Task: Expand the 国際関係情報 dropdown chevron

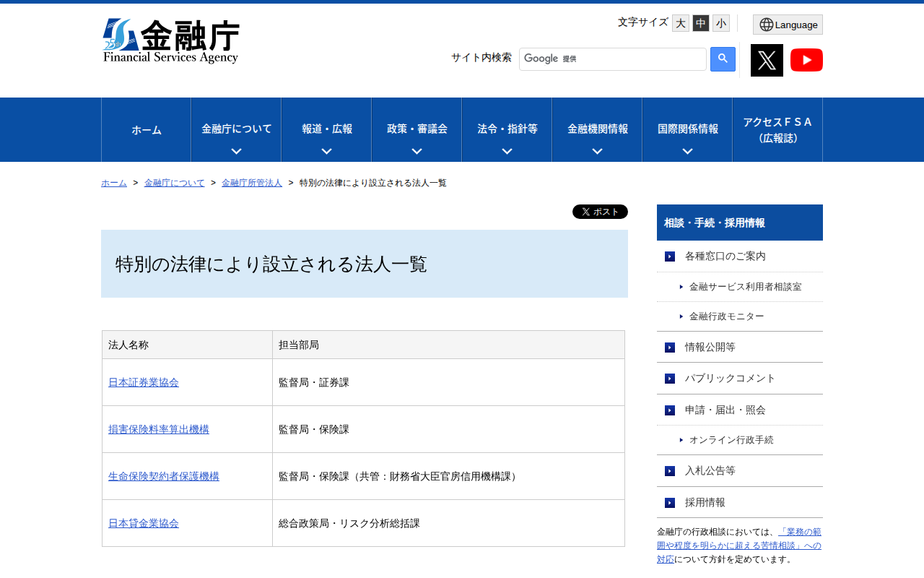Action: click(687, 151)
